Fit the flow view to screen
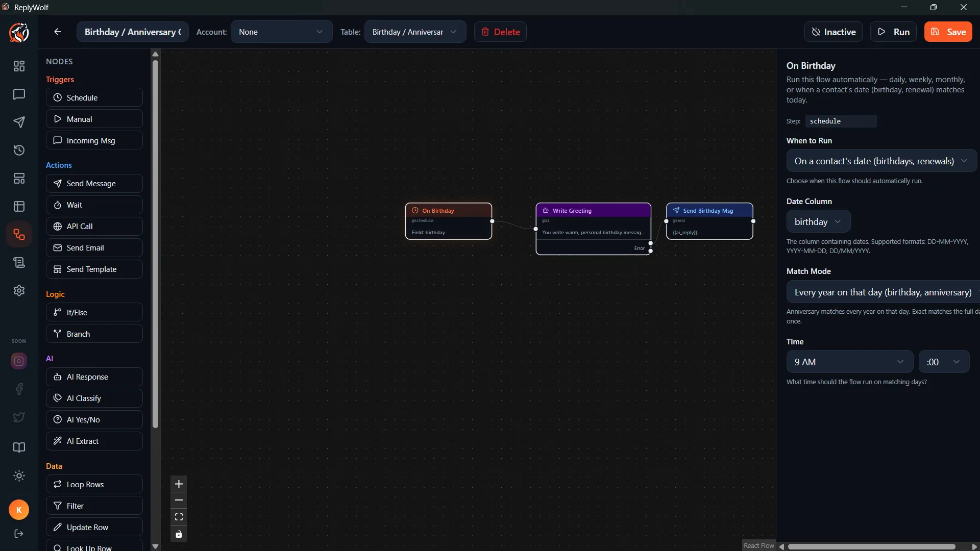The image size is (980, 551). pyautogui.click(x=179, y=517)
